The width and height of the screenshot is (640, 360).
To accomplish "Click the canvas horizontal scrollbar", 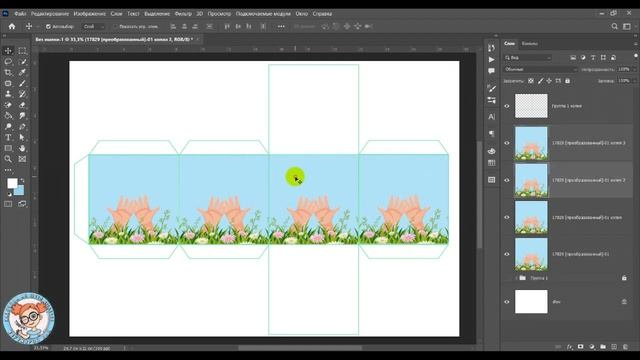I will [300, 348].
